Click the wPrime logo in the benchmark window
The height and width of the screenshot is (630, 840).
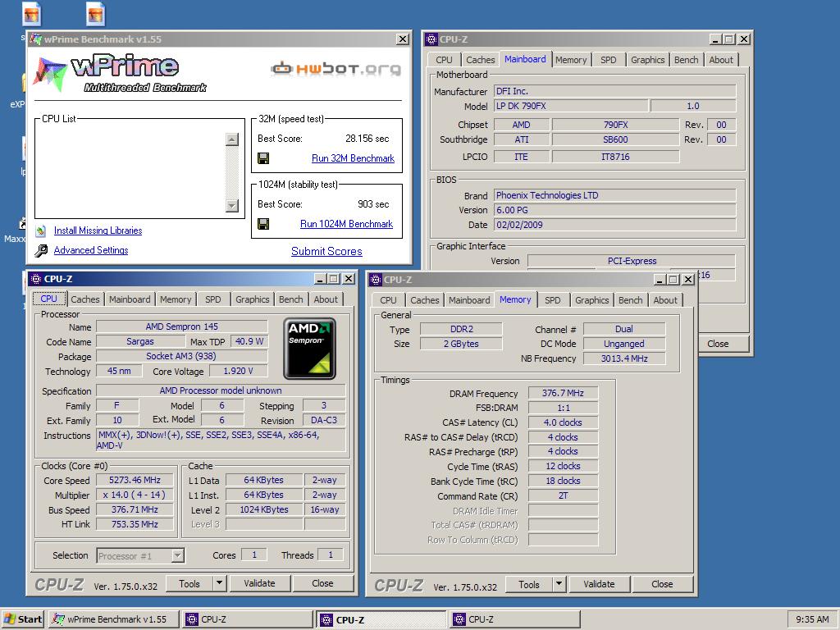click(x=120, y=73)
